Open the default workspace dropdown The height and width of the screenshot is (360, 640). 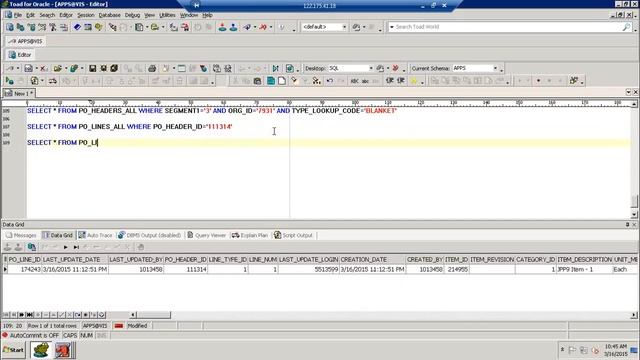tap(344, 27)
